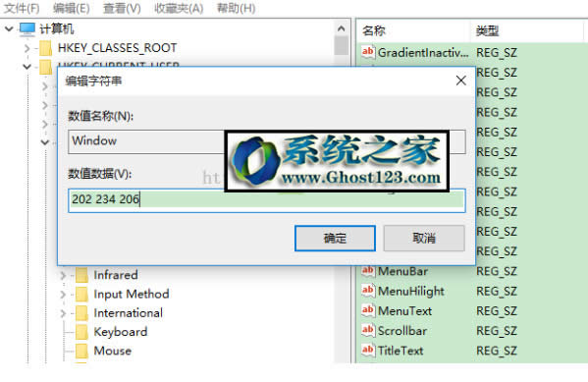This screenshot has width=588, height=382.
Task: Select the Input Method tree item
Action: tap(132, 295)
